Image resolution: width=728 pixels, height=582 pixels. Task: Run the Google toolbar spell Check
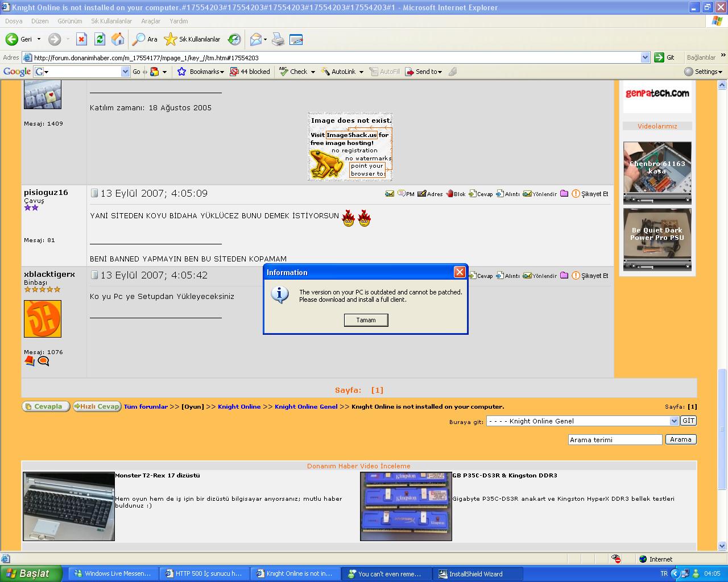pos(293,72)
